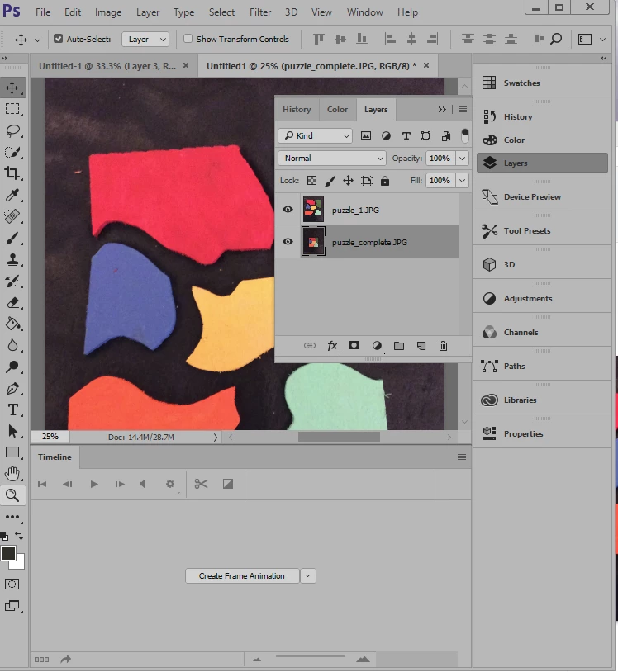This screenshot has width=618, height=672.
Task: Delete layer using the trash icon
Action: point(443,346)
